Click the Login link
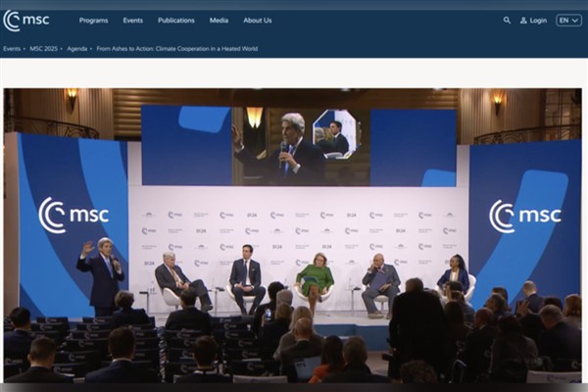 pos(538,20)
